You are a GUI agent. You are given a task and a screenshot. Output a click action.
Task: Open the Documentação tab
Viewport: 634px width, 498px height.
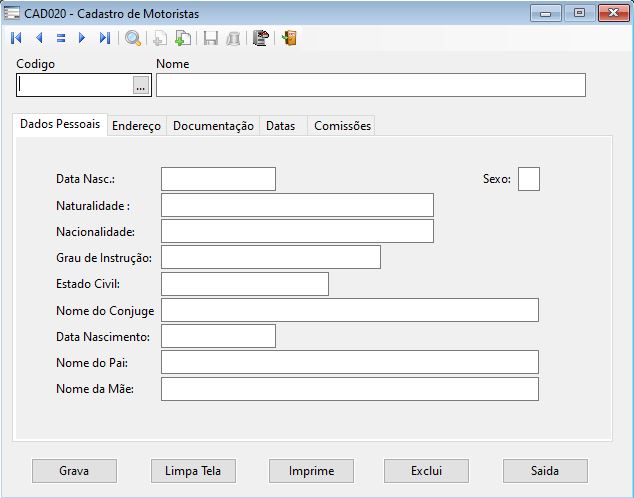pos(213,126)
